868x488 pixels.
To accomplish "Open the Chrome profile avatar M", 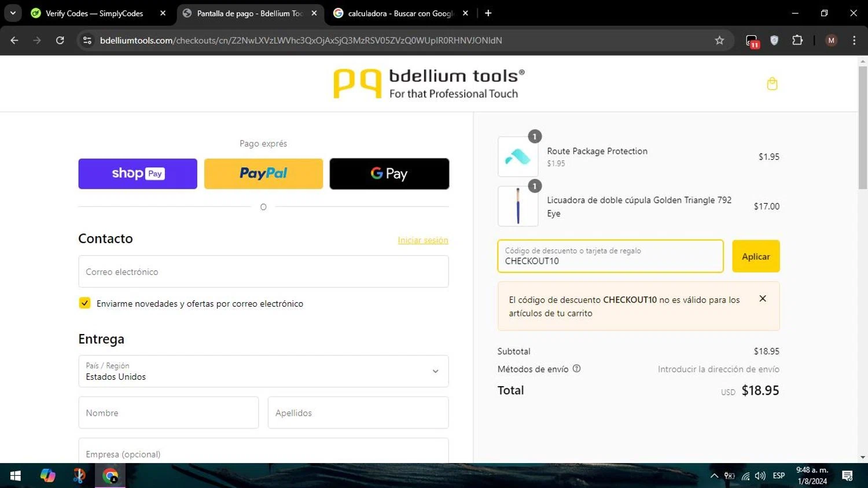I will pyautogui.click(x=832, y=40).
